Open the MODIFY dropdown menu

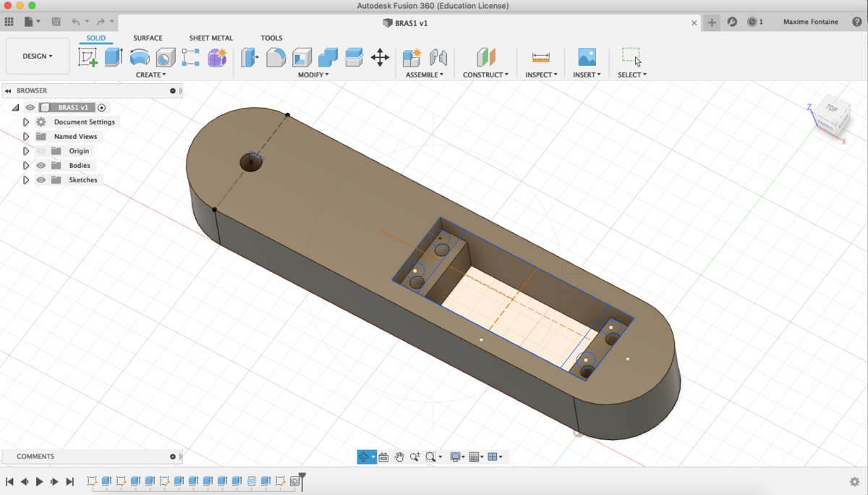[x=313, y=75]
